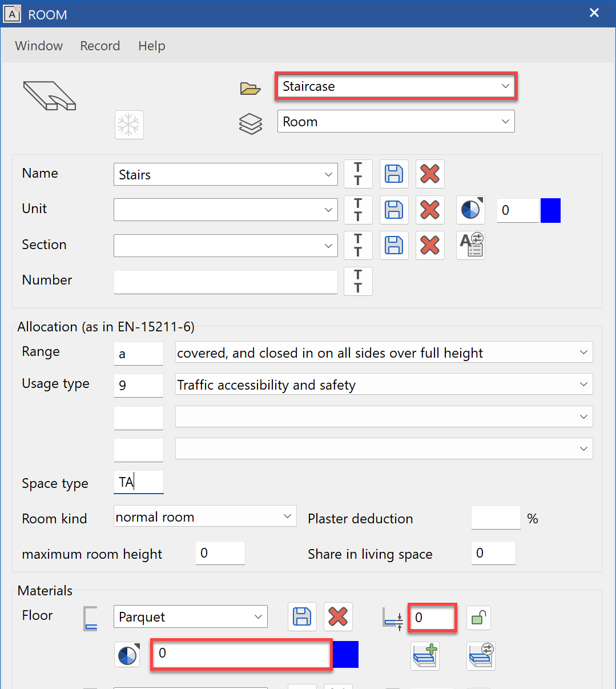
Task: Open the floor material color wheel icon
Action: pyautogui.click(x=128, y=655)
